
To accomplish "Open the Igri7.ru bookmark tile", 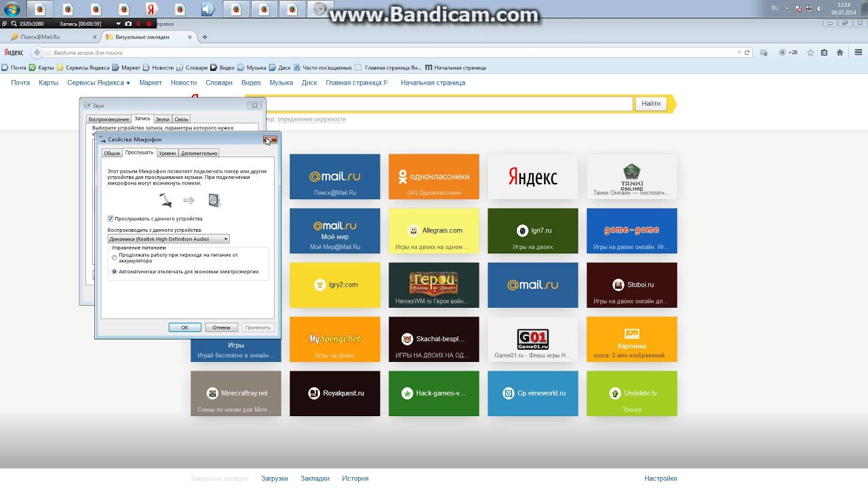I will (533, 231).
